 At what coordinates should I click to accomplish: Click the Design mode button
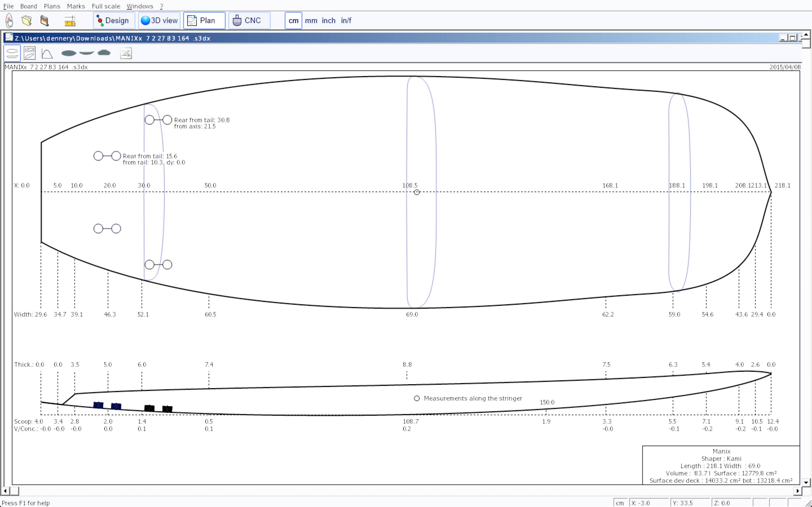114,21
